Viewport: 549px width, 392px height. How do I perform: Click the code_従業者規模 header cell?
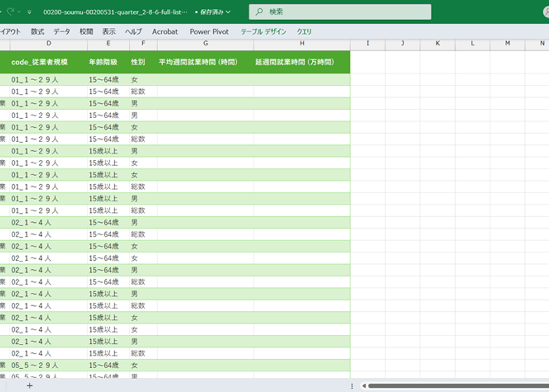(49, 62)
